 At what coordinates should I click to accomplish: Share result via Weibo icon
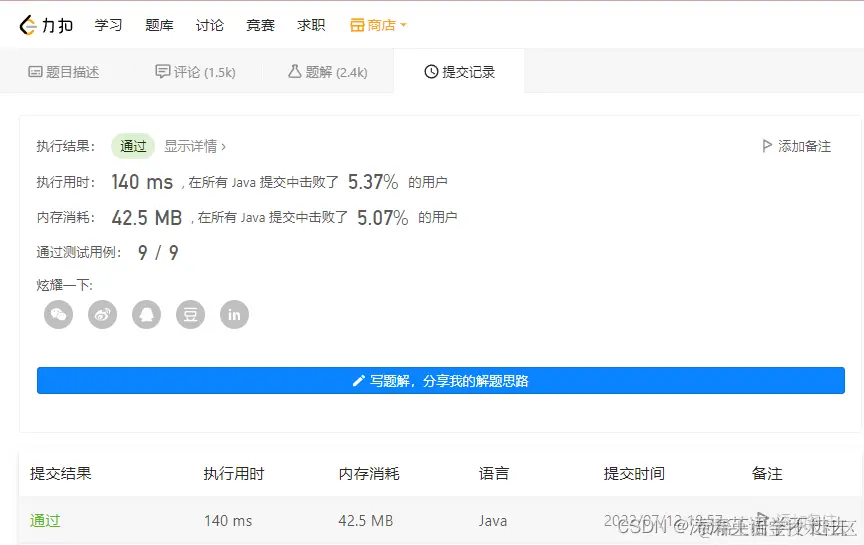[102, 315]
